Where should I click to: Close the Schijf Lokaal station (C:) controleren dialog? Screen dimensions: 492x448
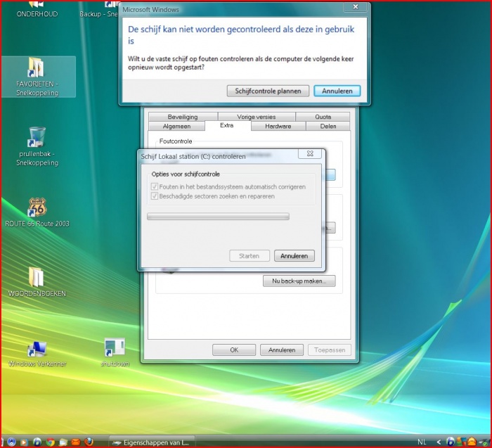click(x=310, y=153)
